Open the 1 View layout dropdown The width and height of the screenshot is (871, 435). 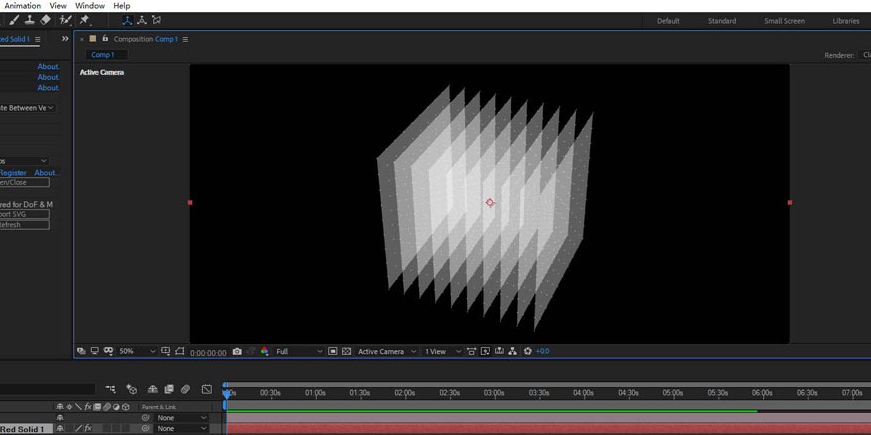[442, 352]
